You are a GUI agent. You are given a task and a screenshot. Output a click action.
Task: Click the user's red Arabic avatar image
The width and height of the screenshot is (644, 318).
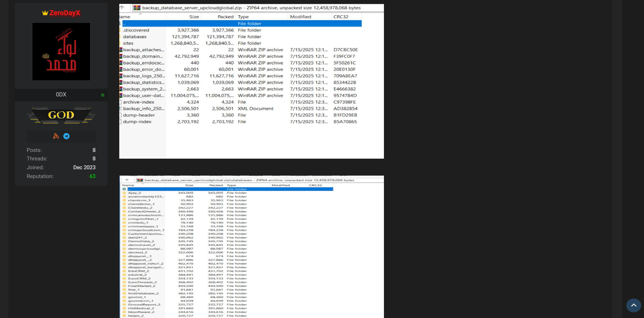coord(61,52)
